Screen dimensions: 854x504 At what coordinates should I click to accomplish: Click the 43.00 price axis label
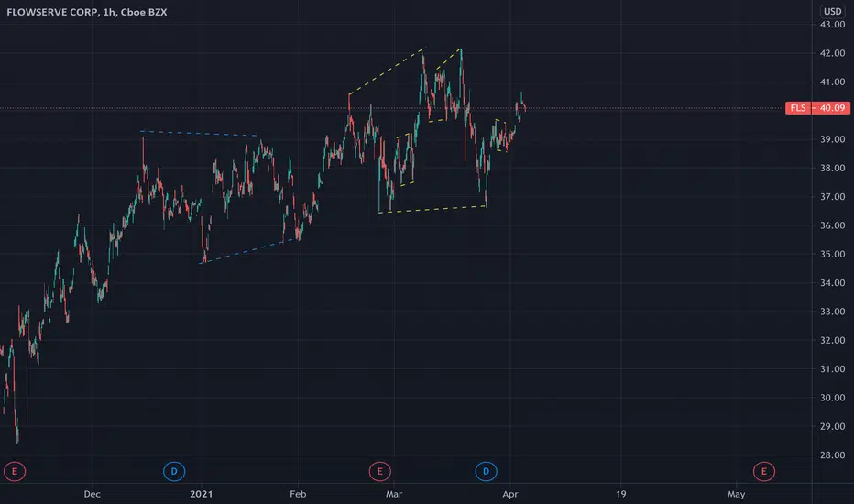click(832, 25)
